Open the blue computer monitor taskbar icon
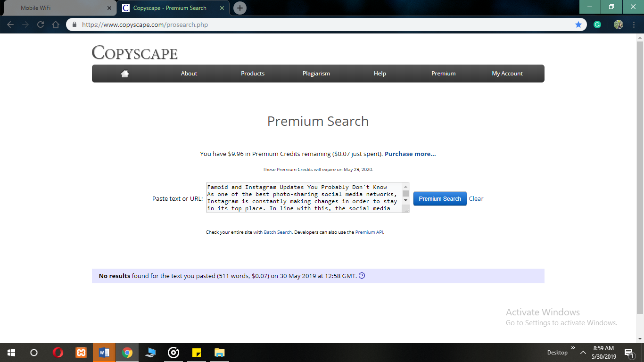The height and width of the screenshot is (362, 644). 150,353
